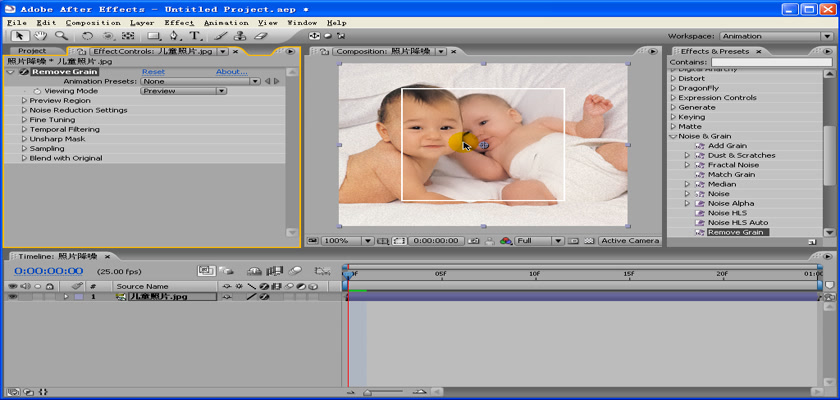
Task: Select the Brush tool
Action: [x=221, y=36]
